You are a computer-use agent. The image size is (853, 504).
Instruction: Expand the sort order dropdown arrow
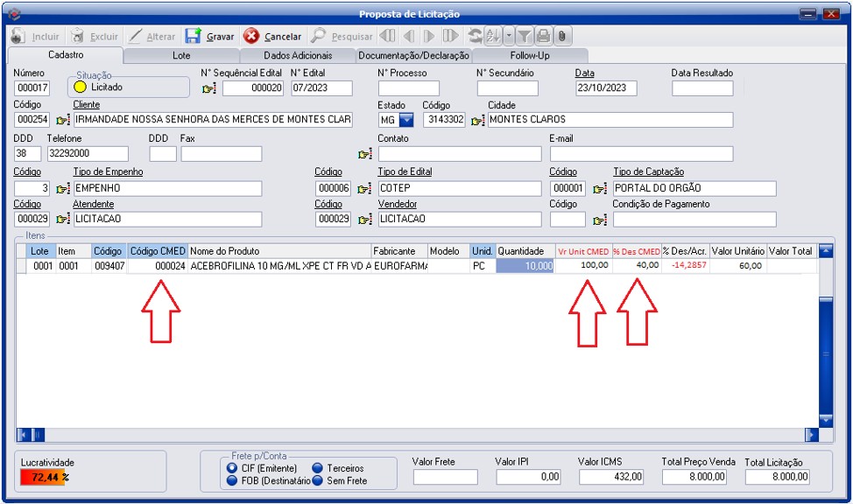point(509,37)
